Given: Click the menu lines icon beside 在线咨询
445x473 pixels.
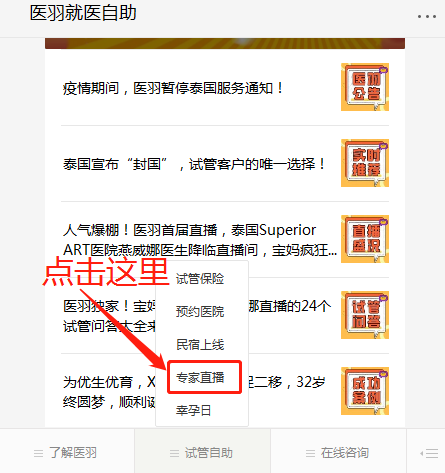Looking at the screenshot, I should tap(310, 453).
